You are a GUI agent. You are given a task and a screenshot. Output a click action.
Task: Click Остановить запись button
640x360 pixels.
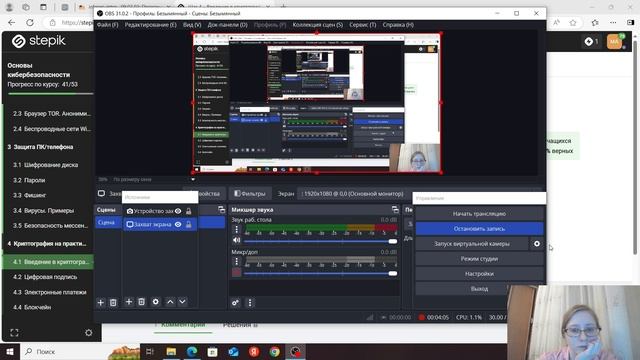click(479, 229)
